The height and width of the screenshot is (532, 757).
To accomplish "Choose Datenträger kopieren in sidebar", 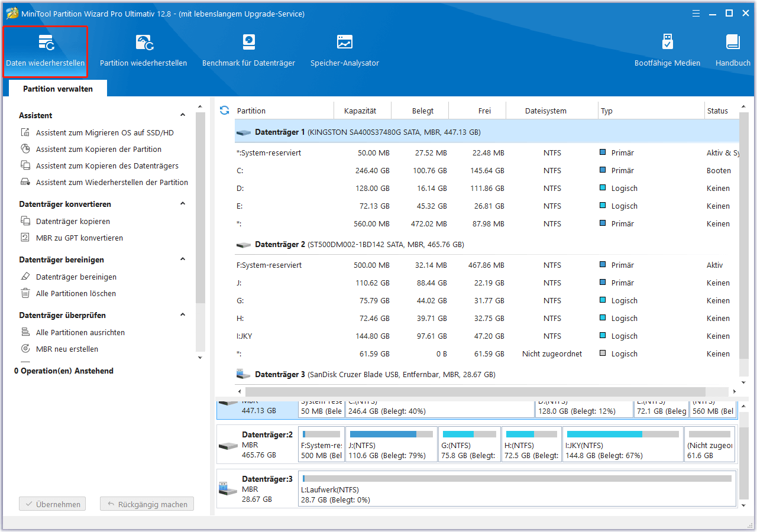I will click(x=66, y=222).
